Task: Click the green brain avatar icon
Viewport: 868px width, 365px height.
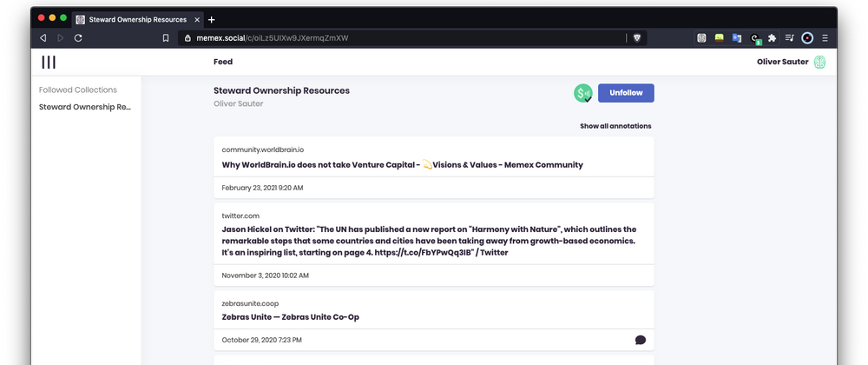Action: [x=820, y=62]
